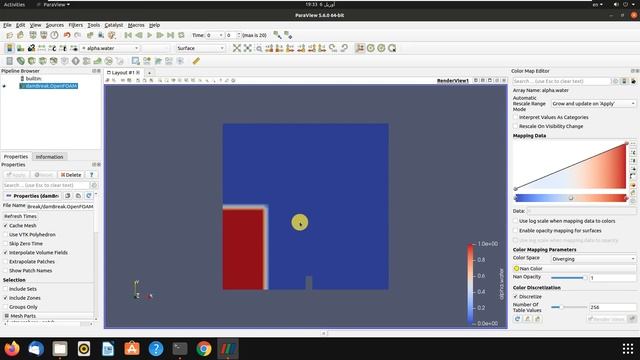Image resolution: width=640 pixels, height=360 pixels.
Task: Open the Filters menu
Action: pyautogui.click(x=76, y=25)
